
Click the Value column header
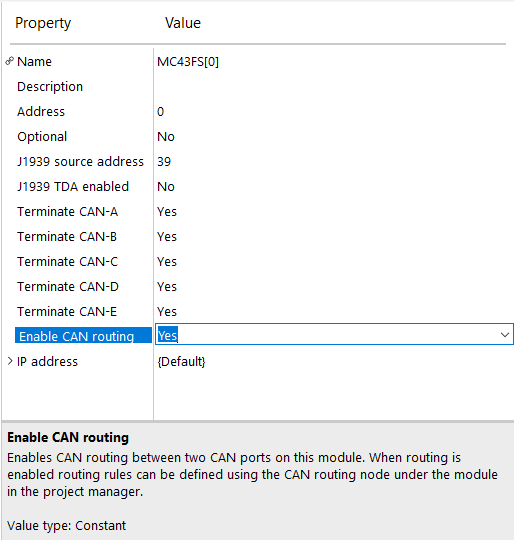[183, 23]
